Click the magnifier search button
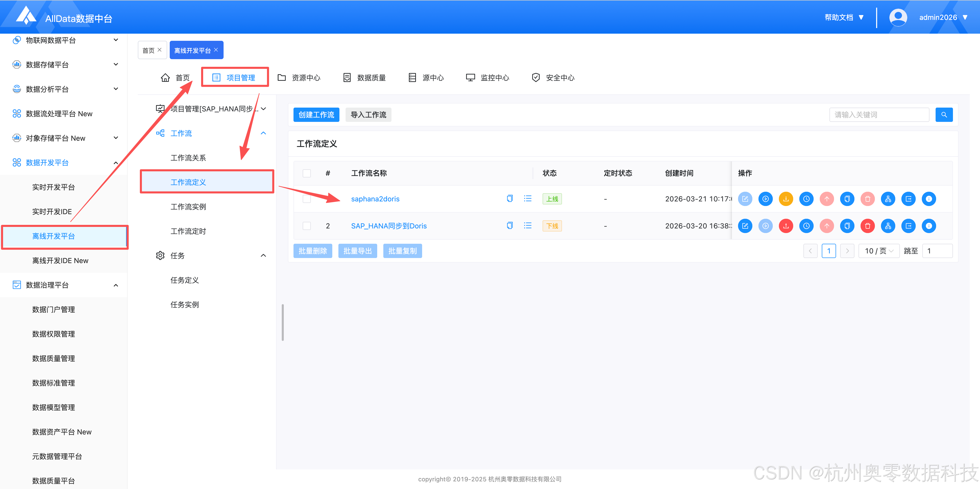980x489 pixels. coord(944,115)
